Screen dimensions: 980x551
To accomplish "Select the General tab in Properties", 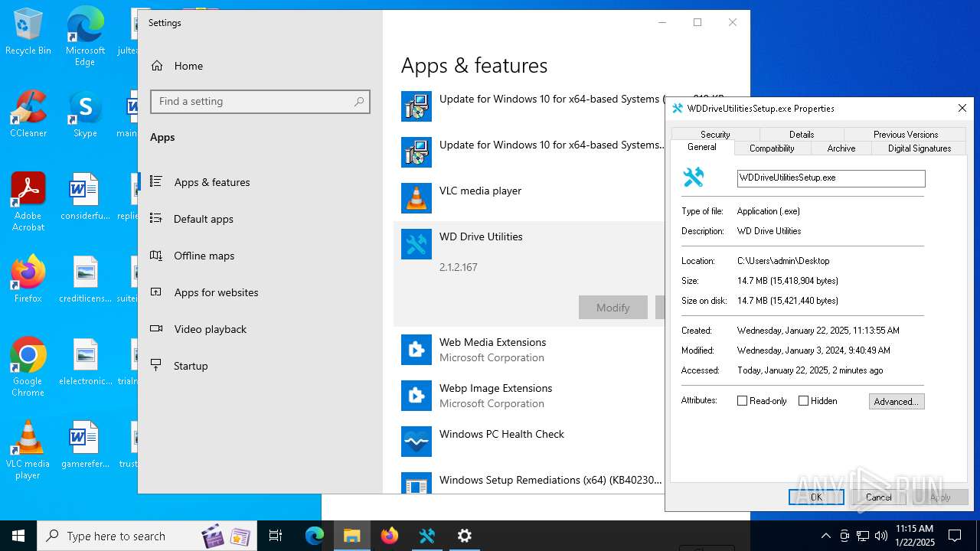I will click(702, 147).
